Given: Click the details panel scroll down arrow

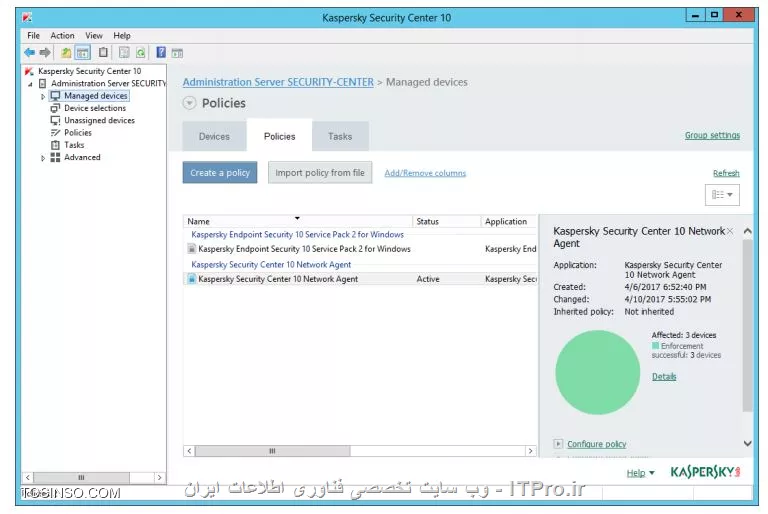Looking at the screenshot, I should coord(747,443).
